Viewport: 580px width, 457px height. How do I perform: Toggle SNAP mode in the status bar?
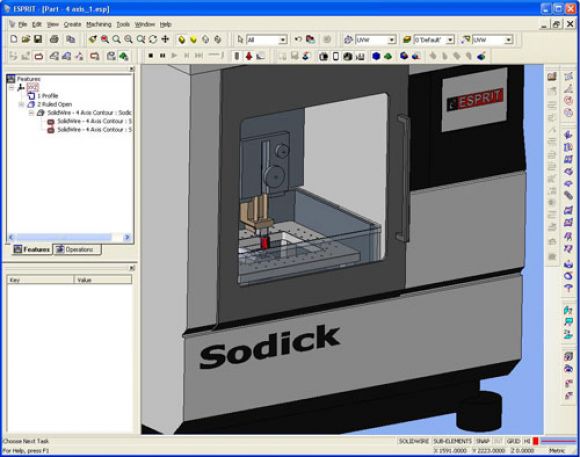pyautogui.click(x=482, y=441)
